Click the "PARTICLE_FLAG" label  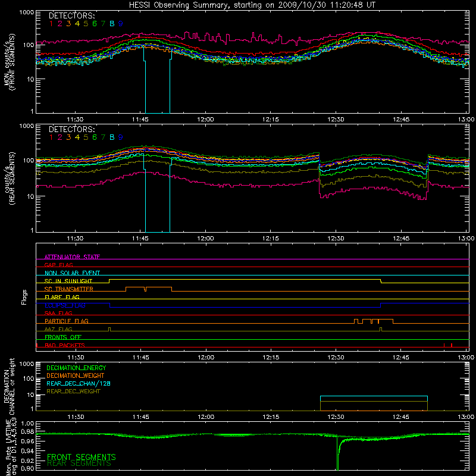(x=67, y=321)
